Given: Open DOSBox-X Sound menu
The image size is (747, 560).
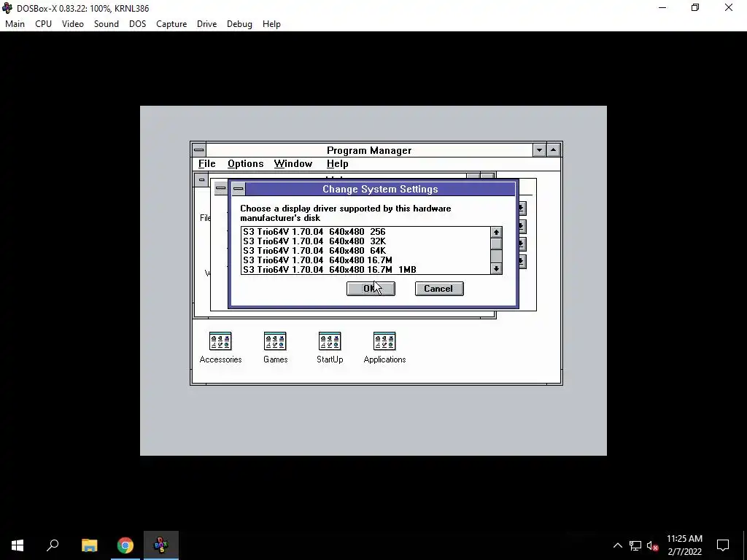Looking at the screenshot, I should click(x=107, y=24).
